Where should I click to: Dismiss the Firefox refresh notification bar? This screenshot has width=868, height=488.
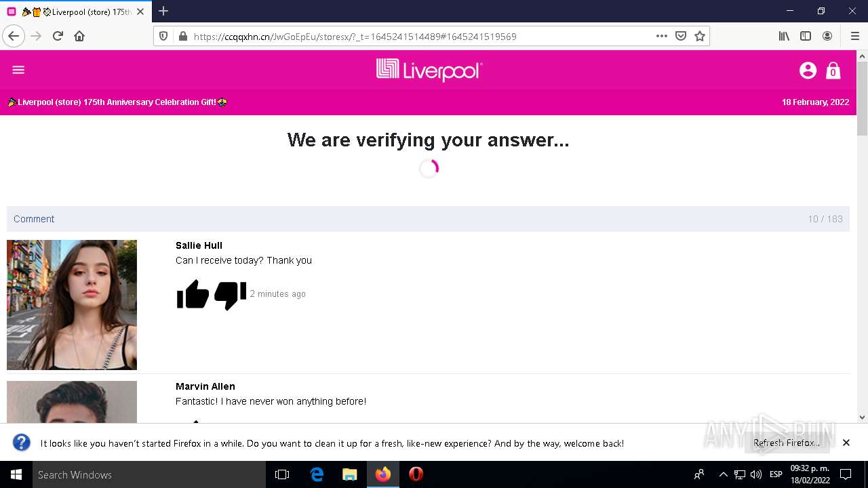(846, 443)
